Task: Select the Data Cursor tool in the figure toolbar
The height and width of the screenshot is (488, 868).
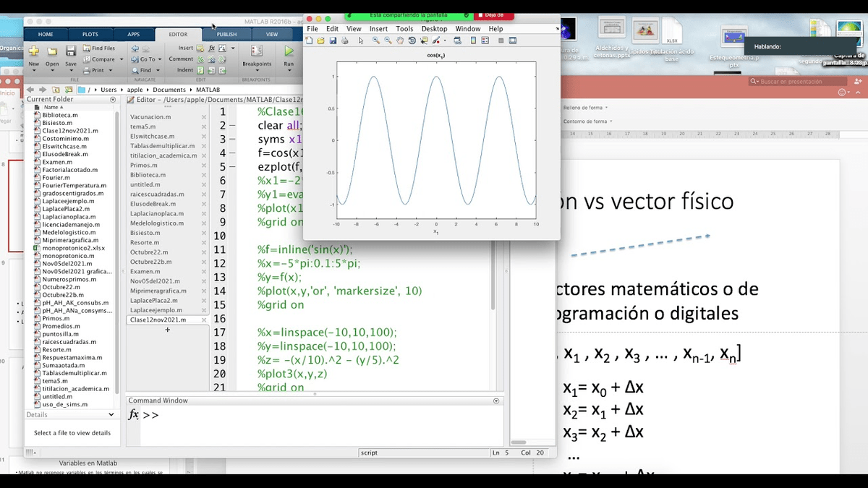Action: pos(423,40)
